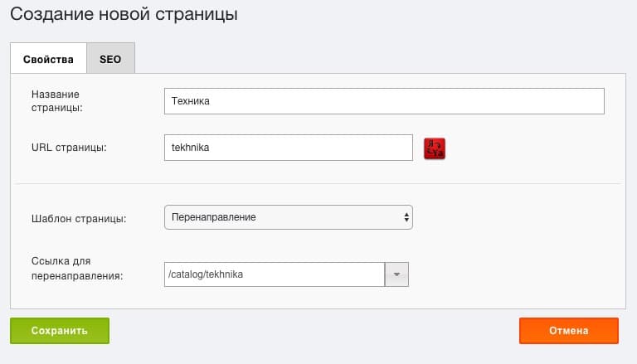Expand the redirect link combo arrow button

pyautogui.click(x=396, y=274)
